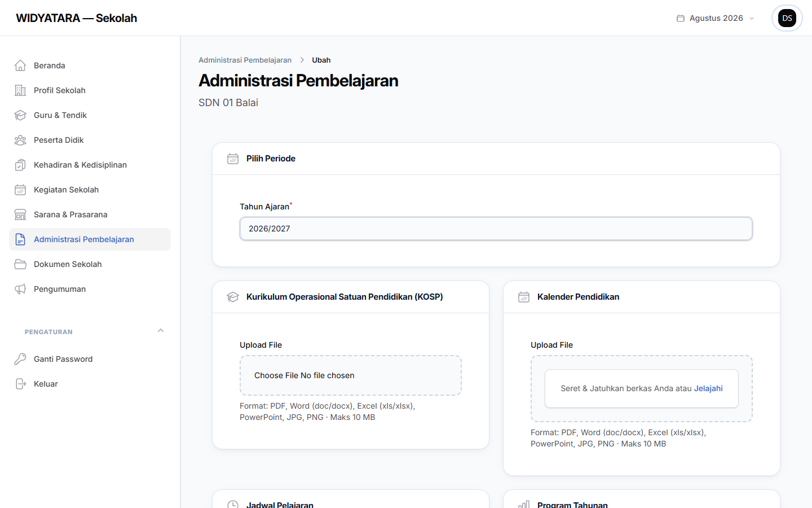This screenshot has width=812, height=508.
Task: Click the Peserta Didik people icon
Action: [x=20, y=140]
